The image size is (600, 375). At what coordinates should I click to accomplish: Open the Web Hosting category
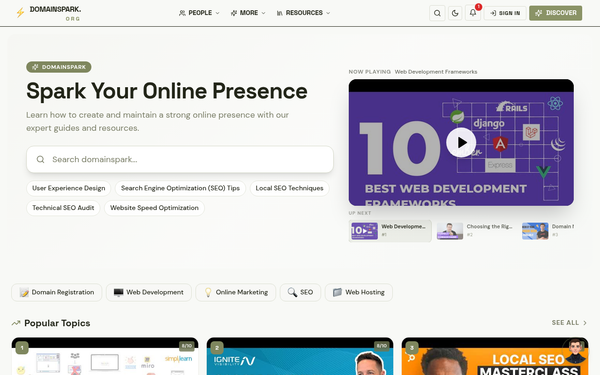coord(359,292)
